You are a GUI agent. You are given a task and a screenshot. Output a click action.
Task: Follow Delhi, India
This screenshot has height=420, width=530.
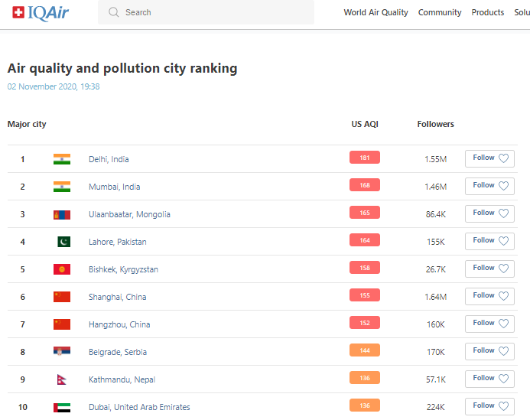489,158
